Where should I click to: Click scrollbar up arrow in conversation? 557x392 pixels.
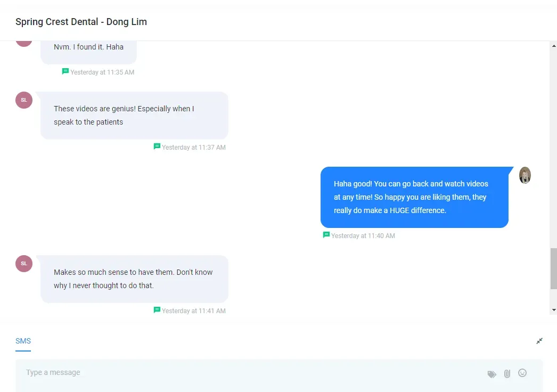coord(554,46)
